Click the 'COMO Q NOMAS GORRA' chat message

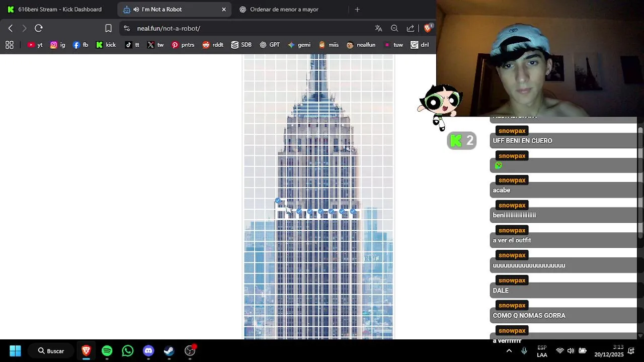529,316
